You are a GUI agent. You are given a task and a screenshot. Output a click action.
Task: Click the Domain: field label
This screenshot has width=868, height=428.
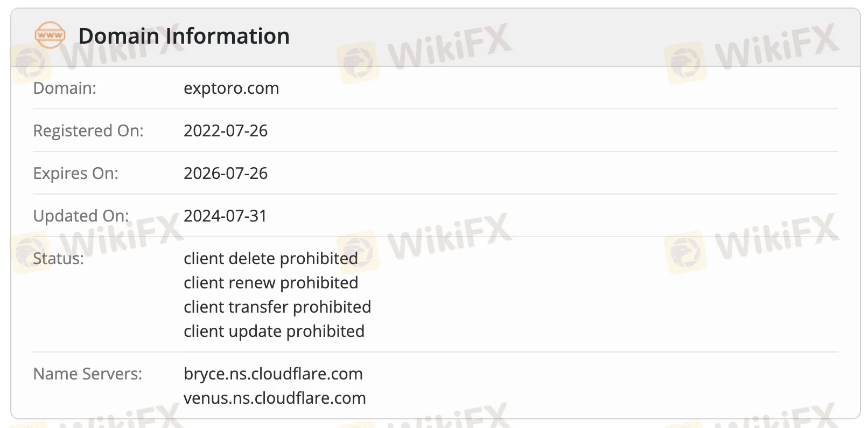tap(65, 88)
